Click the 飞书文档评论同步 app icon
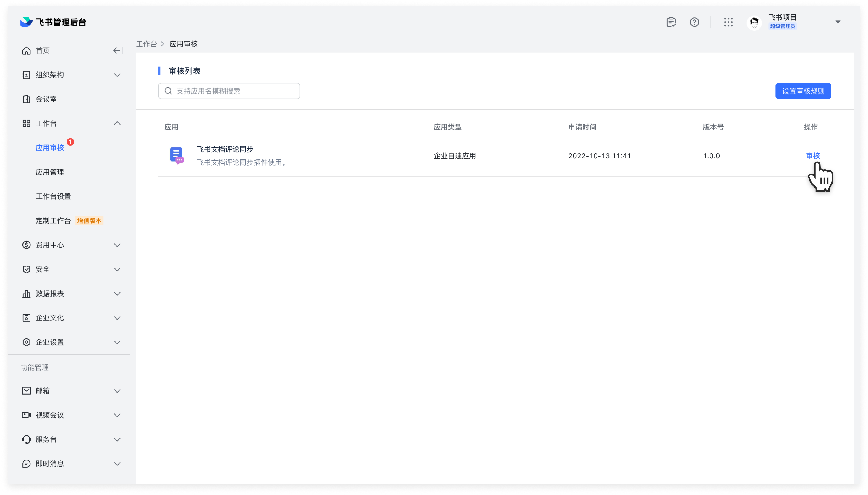Screen dimensions: 868x495 (176, 155)
